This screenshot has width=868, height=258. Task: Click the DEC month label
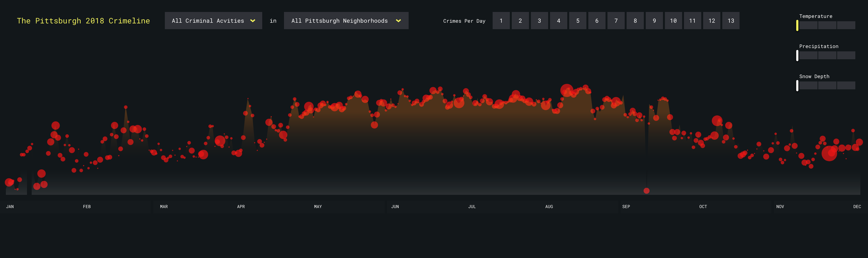tap(857, 207)
